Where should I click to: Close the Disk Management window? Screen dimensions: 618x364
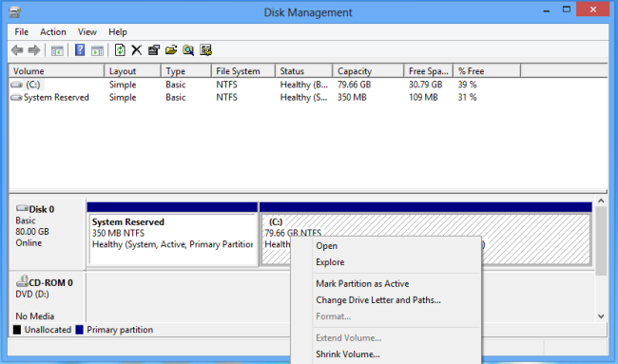593,10
